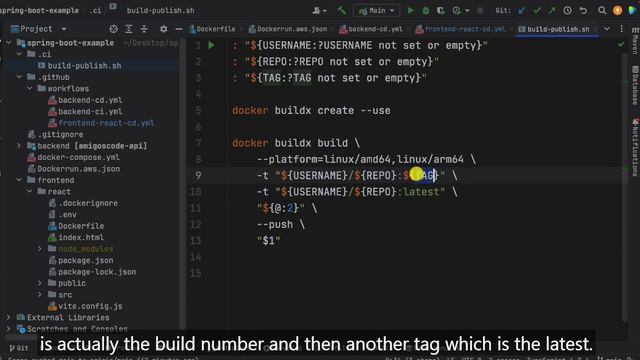The height and width of the screenshot is (360, 640).
Task: Click the Build project hammer icon
Action: (341, 11)
